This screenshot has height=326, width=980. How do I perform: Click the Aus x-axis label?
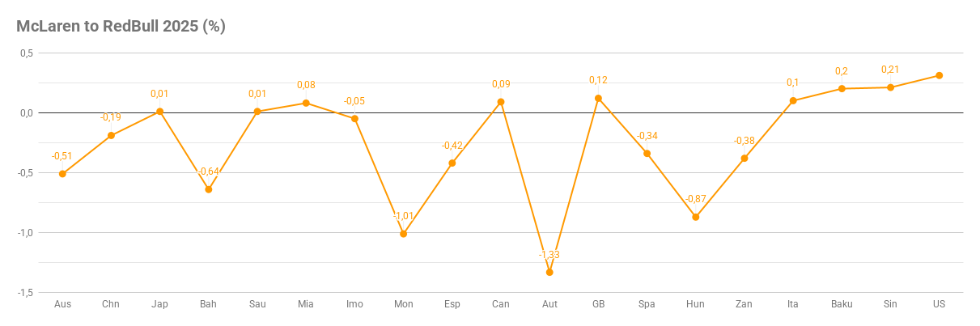(62, 304)
